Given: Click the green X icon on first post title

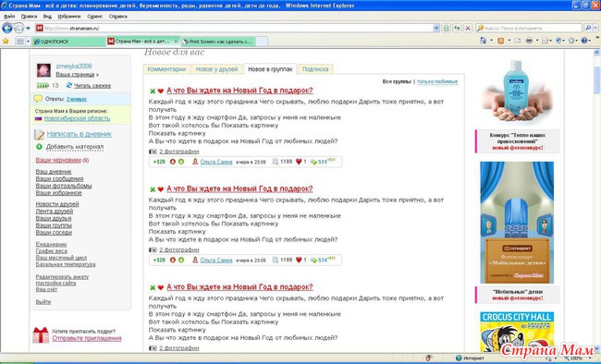Looking at the screenshot, I should click(x=153, y=91).
